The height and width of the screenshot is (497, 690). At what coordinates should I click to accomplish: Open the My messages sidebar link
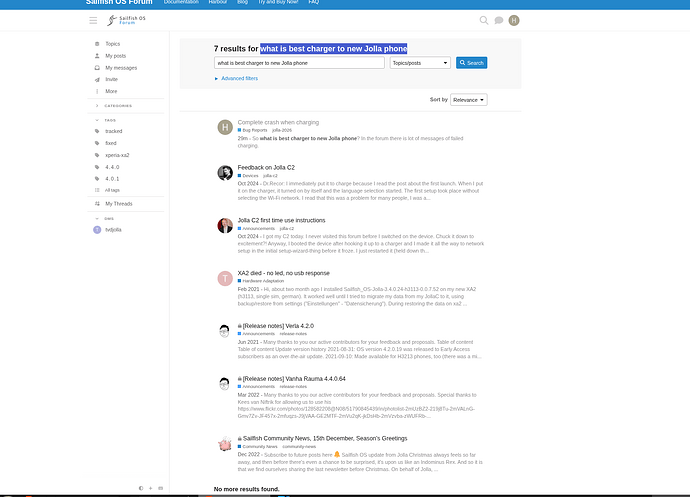pyautogui.click(x=121, y=68)
